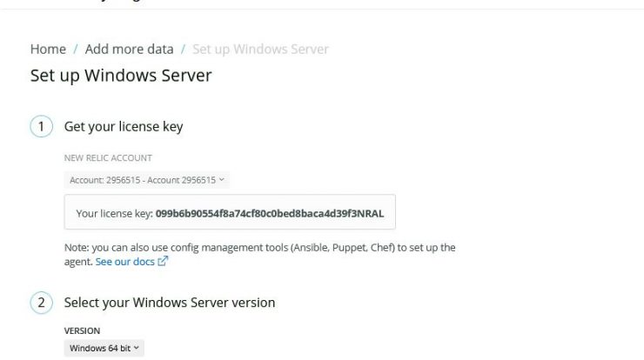Click the step 1 circle icon

coord(41,126)
